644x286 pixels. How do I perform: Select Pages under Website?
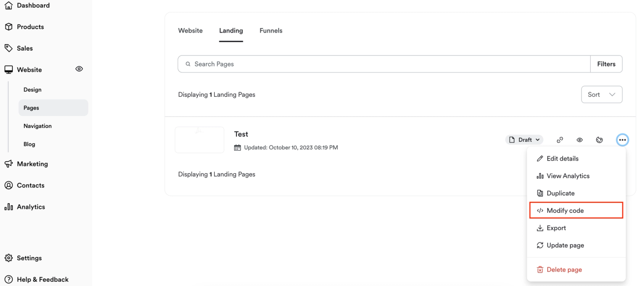pos(53,108)
